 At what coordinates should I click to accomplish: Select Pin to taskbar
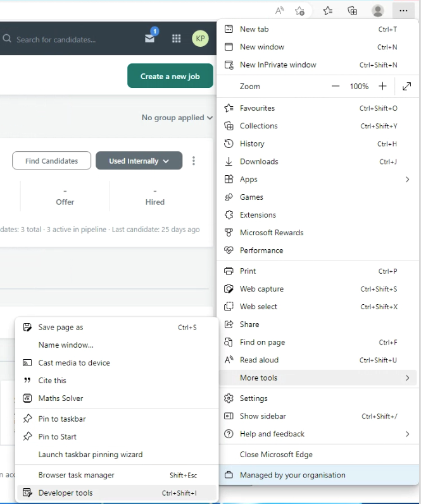(x=117, y=419)
